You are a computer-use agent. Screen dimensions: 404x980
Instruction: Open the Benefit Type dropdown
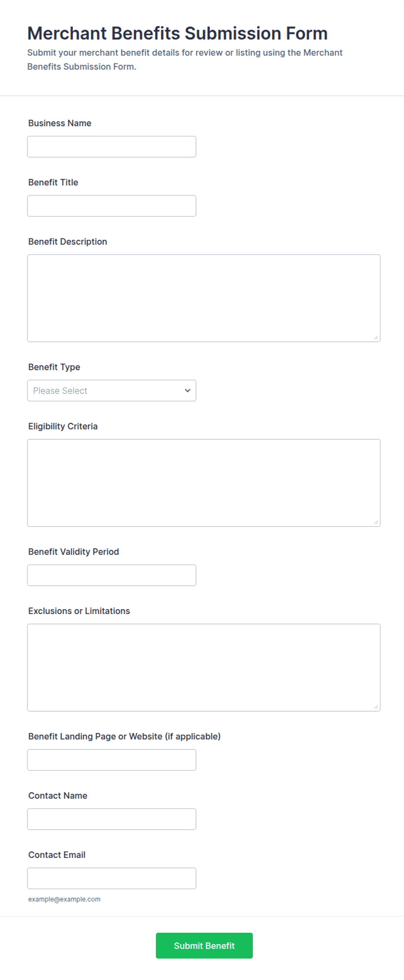pos(112,391)
